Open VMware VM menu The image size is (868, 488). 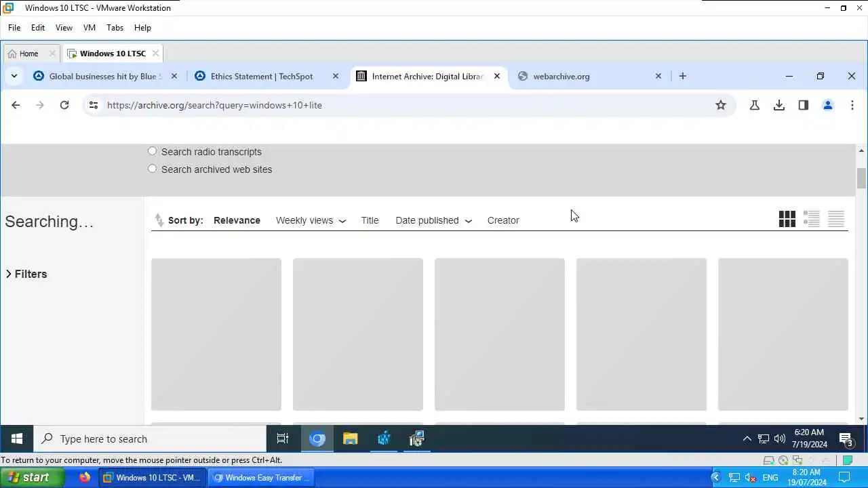tap(90, 28)
